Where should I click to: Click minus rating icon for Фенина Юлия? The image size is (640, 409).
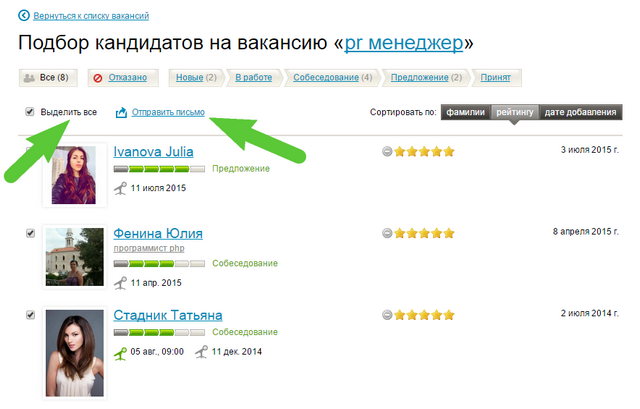coord(387,233)
